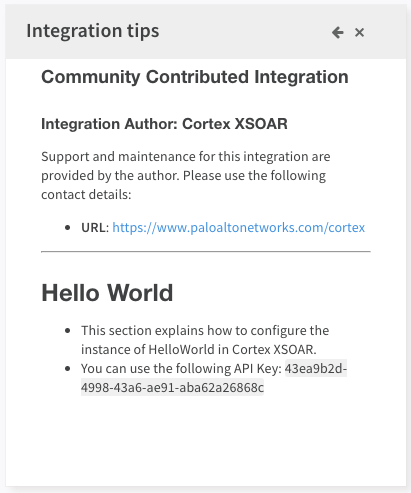Click the Support and maintenance paragraph text

[186, 175]
